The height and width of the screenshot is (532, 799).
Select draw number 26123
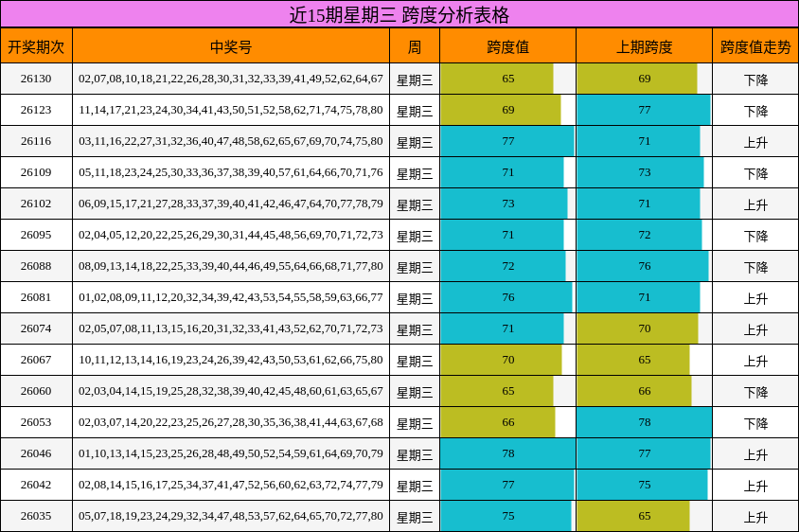pos(36,110)
